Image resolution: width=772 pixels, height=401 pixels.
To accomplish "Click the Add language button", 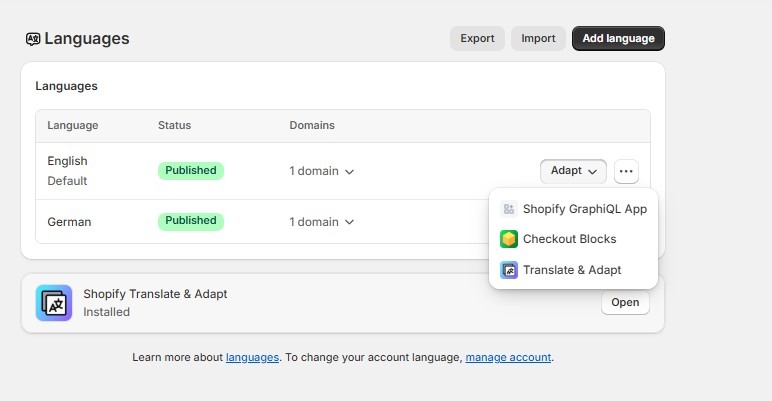I will [618, 38].
